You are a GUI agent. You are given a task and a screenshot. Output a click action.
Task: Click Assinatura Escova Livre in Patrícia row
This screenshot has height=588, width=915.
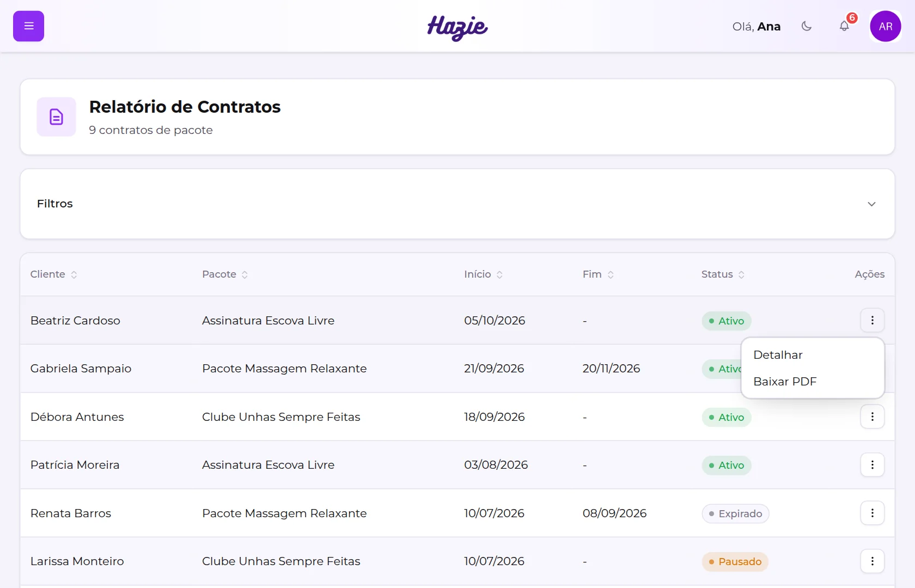(x=268, y=465)
